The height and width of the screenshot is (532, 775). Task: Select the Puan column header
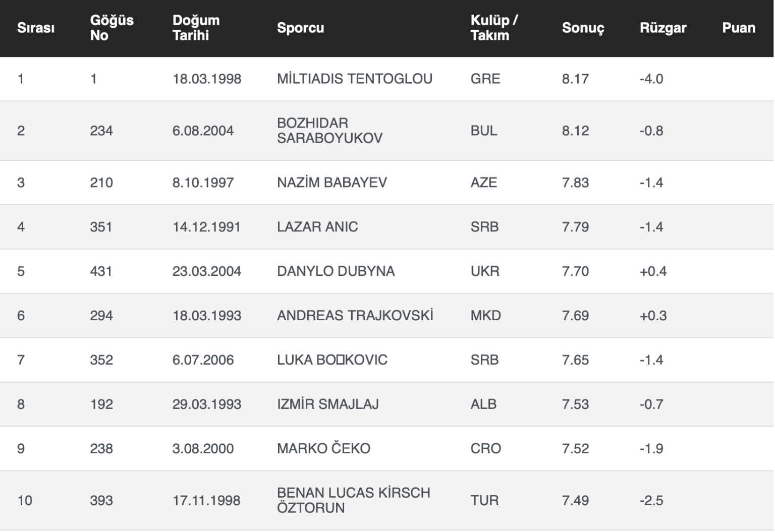[738, 28]
